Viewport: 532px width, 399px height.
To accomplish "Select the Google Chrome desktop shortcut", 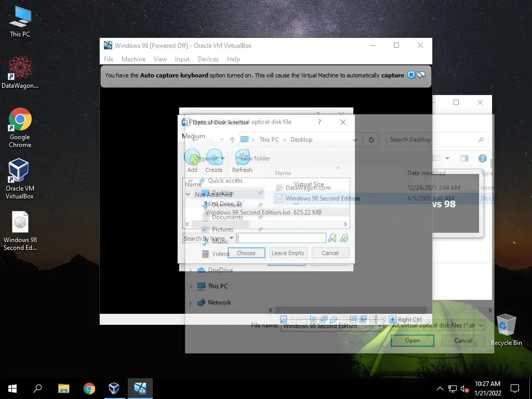I will coord(20,128).
